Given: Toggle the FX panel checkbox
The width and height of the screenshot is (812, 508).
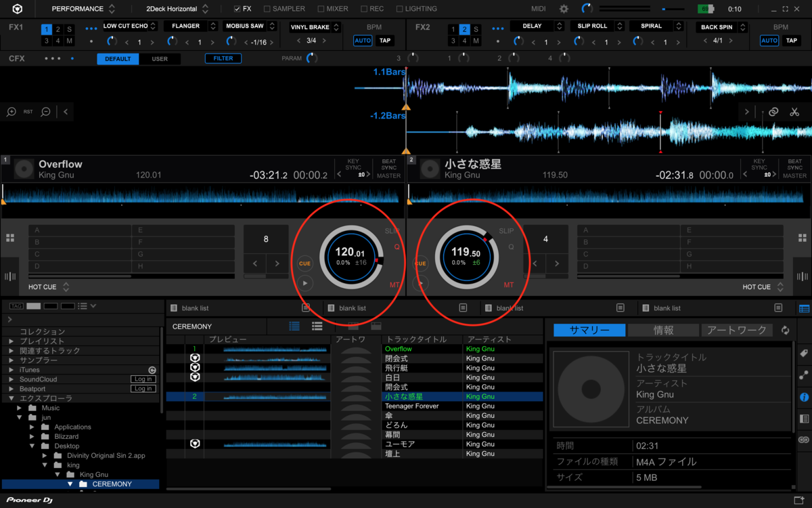Looking at the screenshot, I should click(237, 9).
